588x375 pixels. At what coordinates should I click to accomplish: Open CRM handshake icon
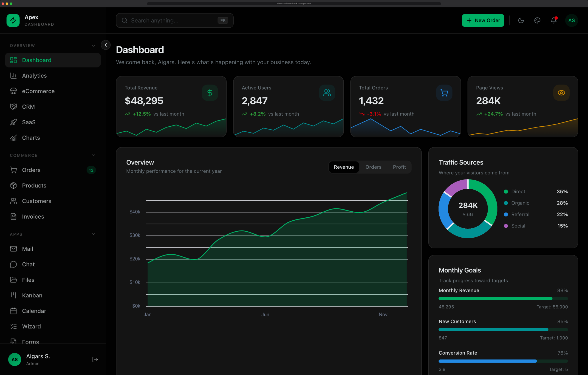[13, 107]
